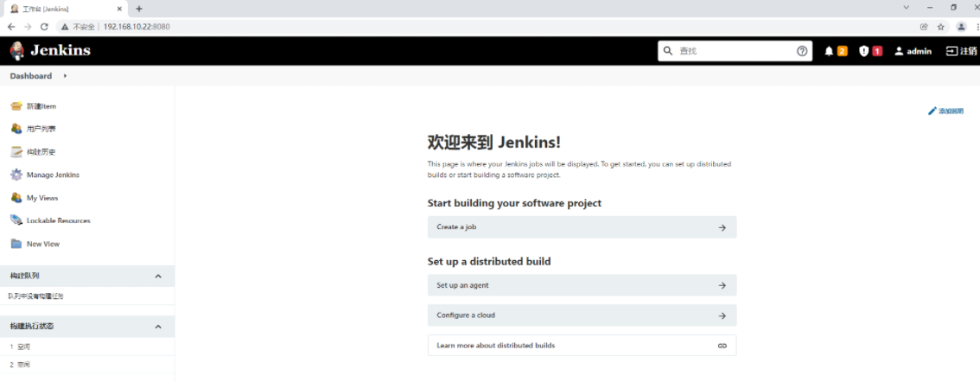
Task: Open the tab search dropdown chevron
Action: point(907,8)
